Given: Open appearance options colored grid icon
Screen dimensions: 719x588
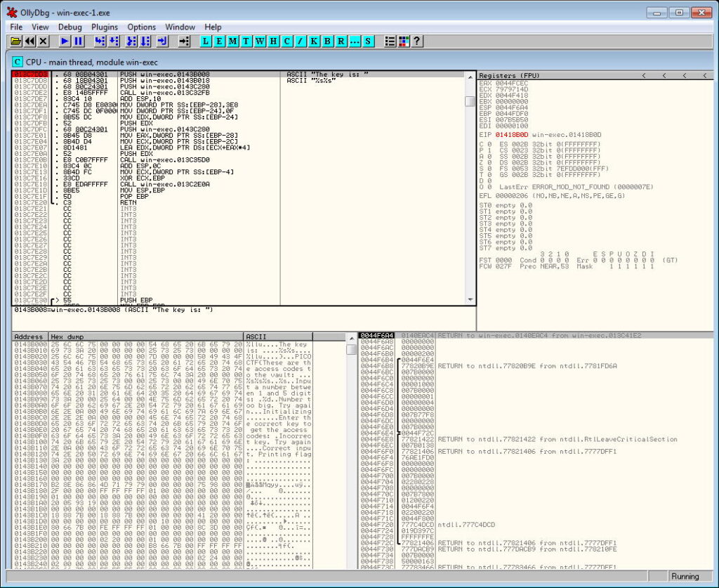Looking at the screenshot, I should (x=404, y=41).
